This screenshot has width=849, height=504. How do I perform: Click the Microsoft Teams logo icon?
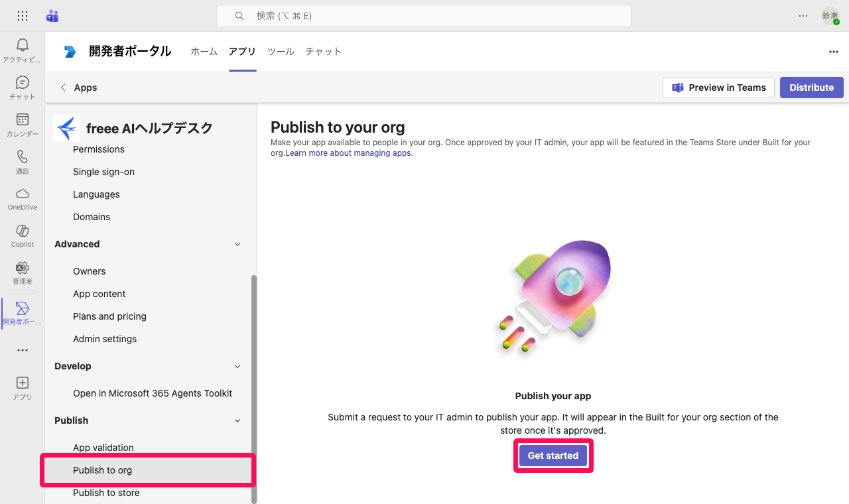[52, 16]
